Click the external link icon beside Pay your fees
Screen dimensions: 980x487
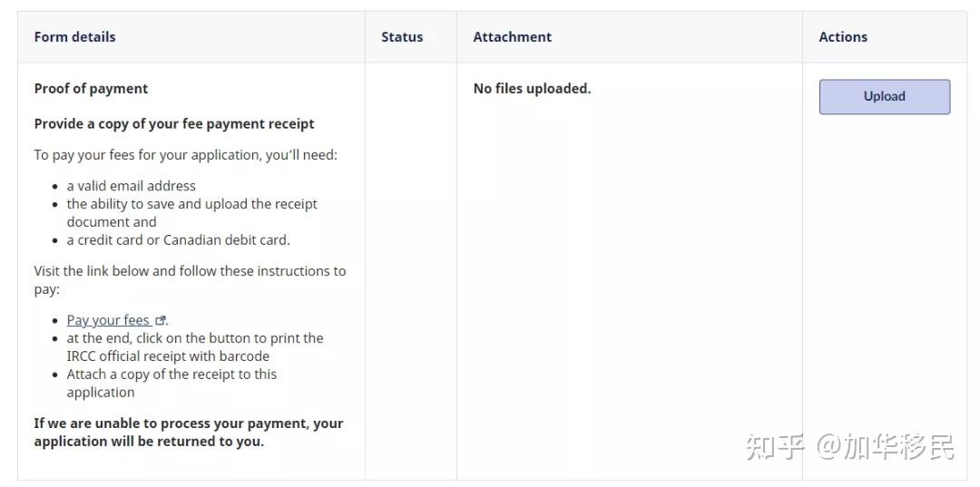point(161,320)
